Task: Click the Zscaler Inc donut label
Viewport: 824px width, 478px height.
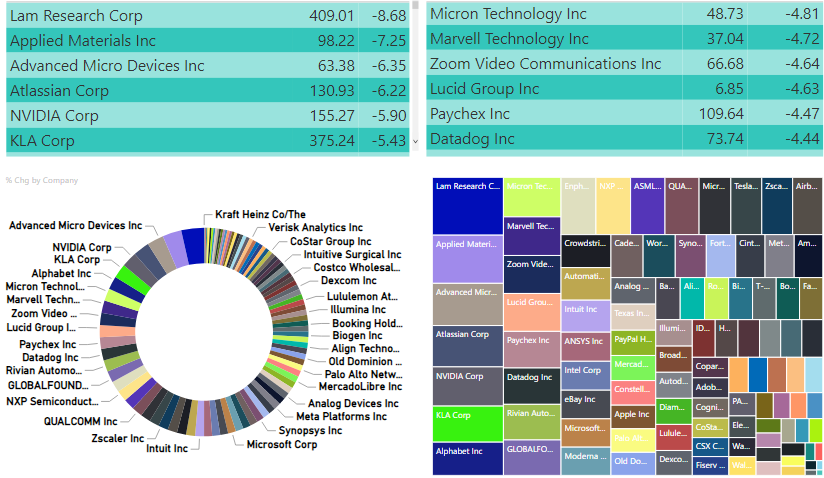Action: point(118,439)
